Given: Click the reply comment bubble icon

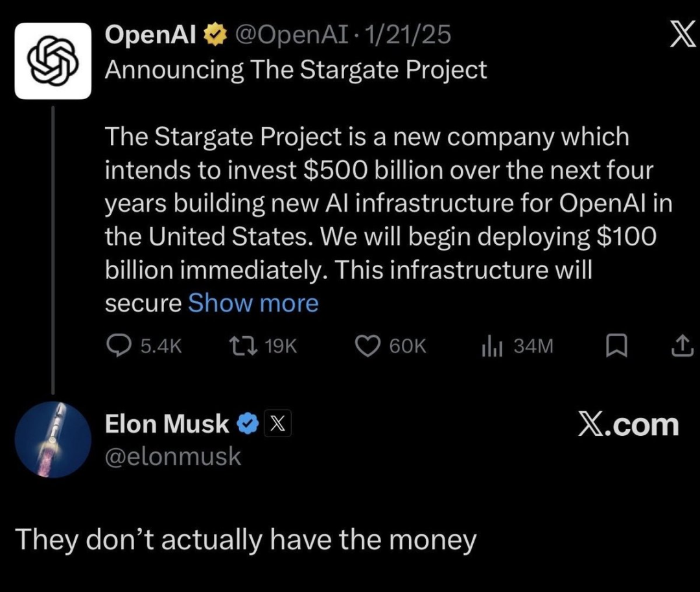Looking at the screenshot, I should click(119, 347).
